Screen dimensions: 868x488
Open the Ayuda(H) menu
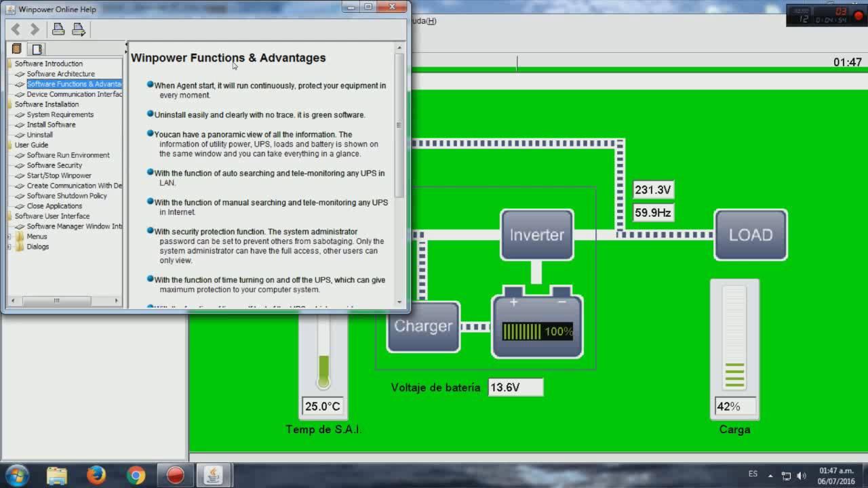click(424, 20)
